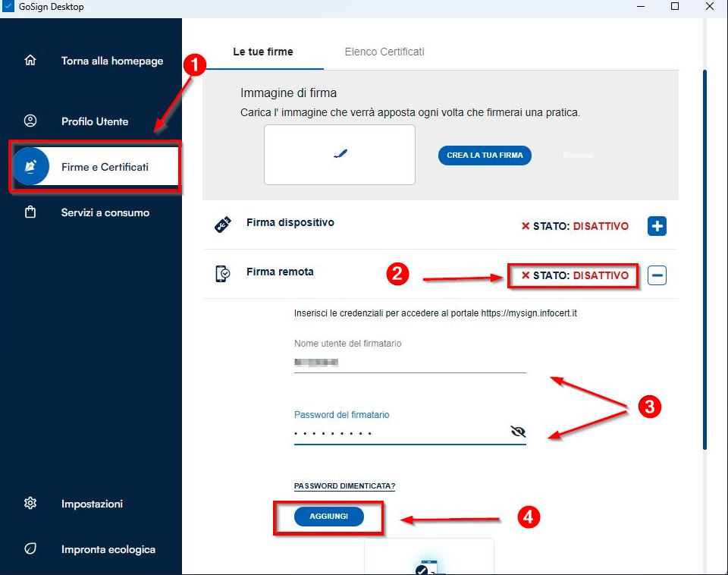Select the Le tue firme tab
The height and width of the screenshot is (575, 728).
pyautogui.click(x=262, y=52)
